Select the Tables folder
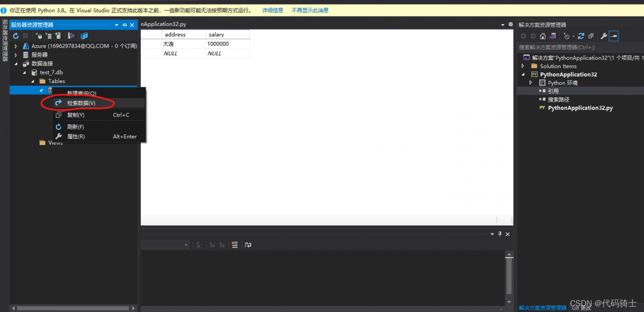The image size is (644, 312). (x=56, y=81)
